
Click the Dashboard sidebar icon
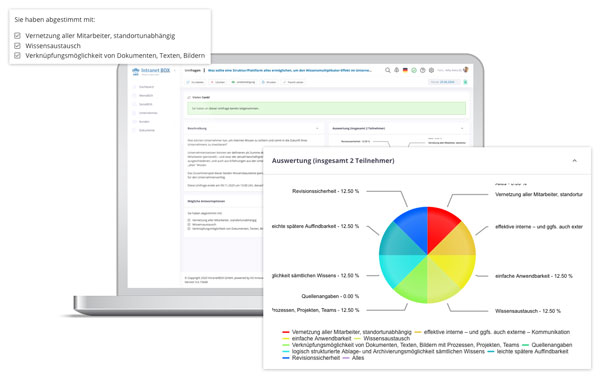(134, 87)
